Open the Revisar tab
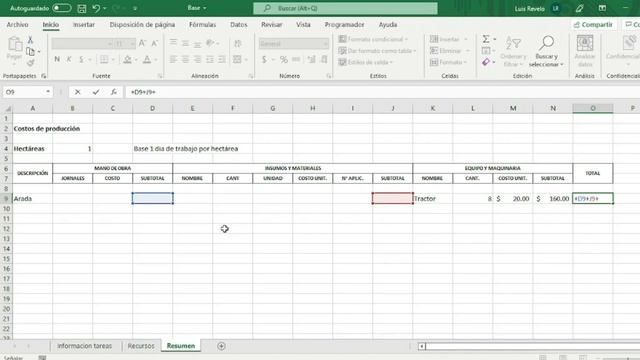 point(271,24)
